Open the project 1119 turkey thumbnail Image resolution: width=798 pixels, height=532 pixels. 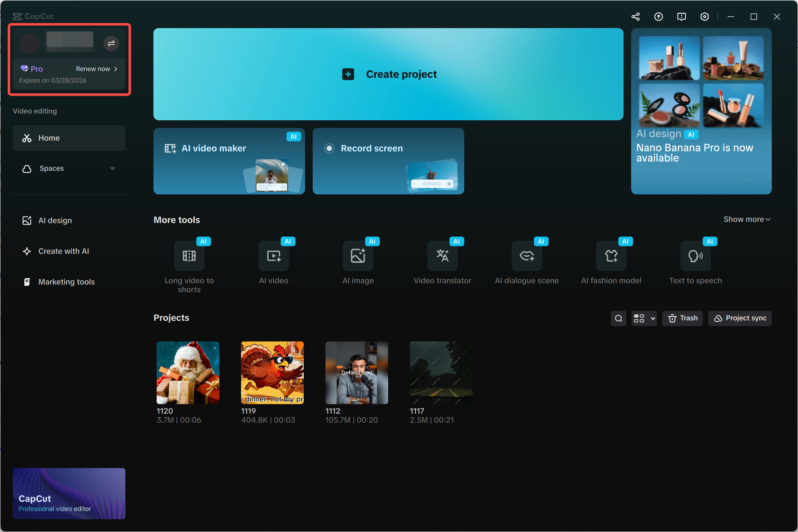point(272,372)
